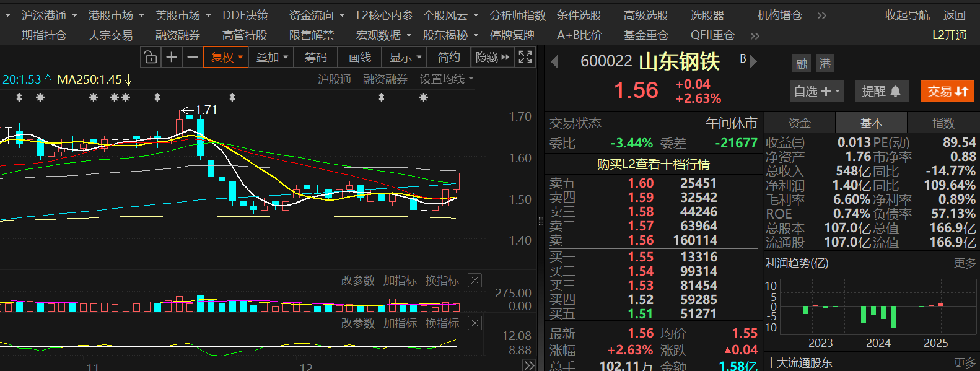Image resolution: width=980 pixels, height=371 pixels.
Task: Open 分析师指数 menu item
Action: click(518, 15)
